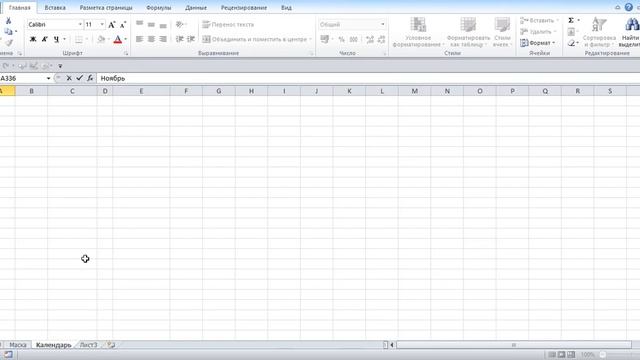The width and height of the screenshot is (640, 360).
Task: Apply the 000 comma style format
Action: tap(353, 39)
